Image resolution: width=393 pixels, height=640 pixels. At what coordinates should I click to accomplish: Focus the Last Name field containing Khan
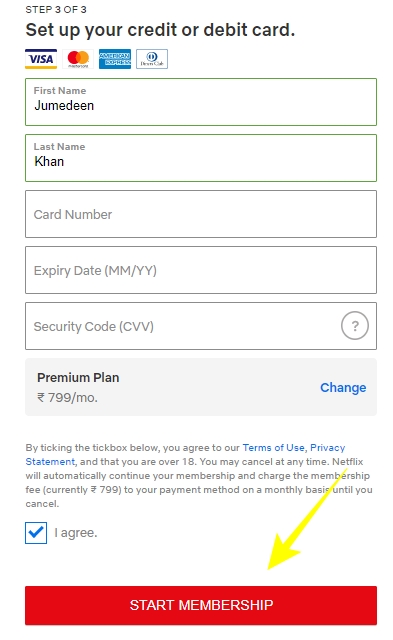pyautogui.click(x=201, y=158)
